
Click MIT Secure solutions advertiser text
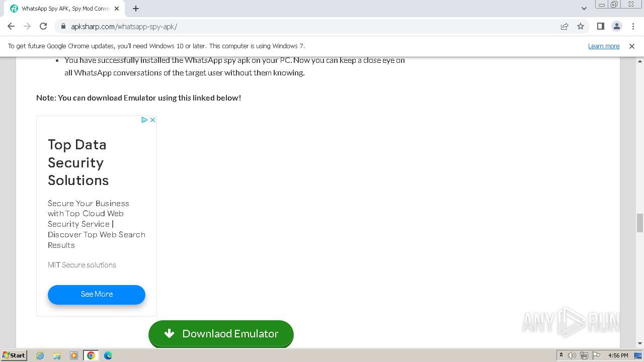82,265
